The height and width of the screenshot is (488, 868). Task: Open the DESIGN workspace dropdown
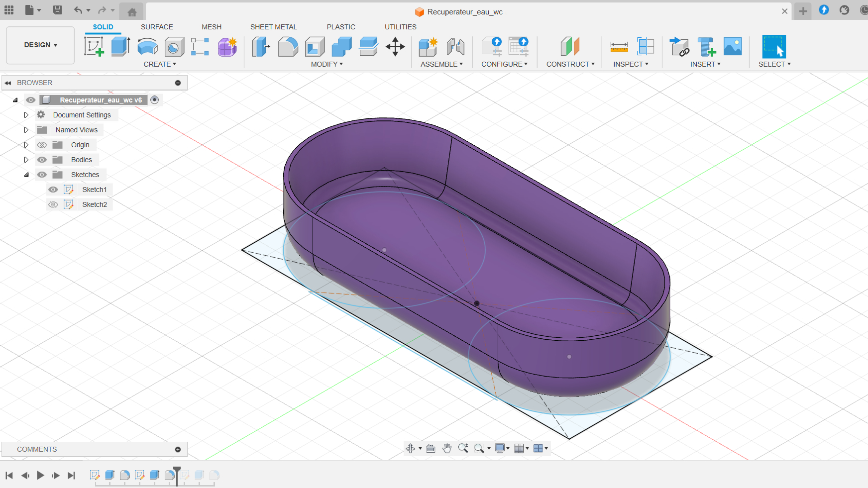41,45
